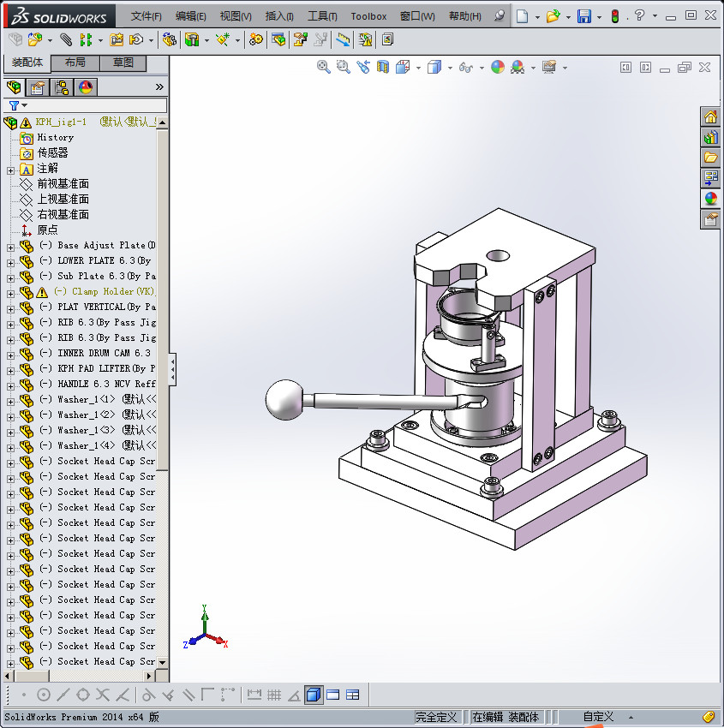Open the 编辑(E) menu

(x=191, y=16)
